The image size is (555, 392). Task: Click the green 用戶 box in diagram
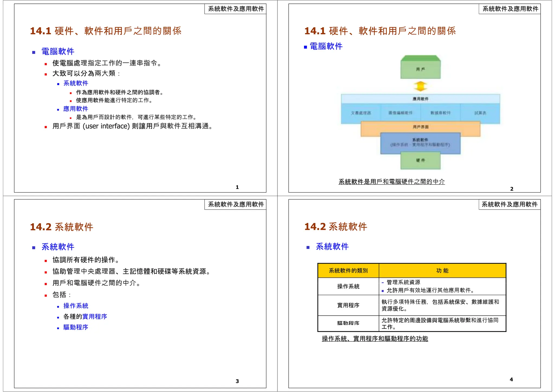(420, 69)
